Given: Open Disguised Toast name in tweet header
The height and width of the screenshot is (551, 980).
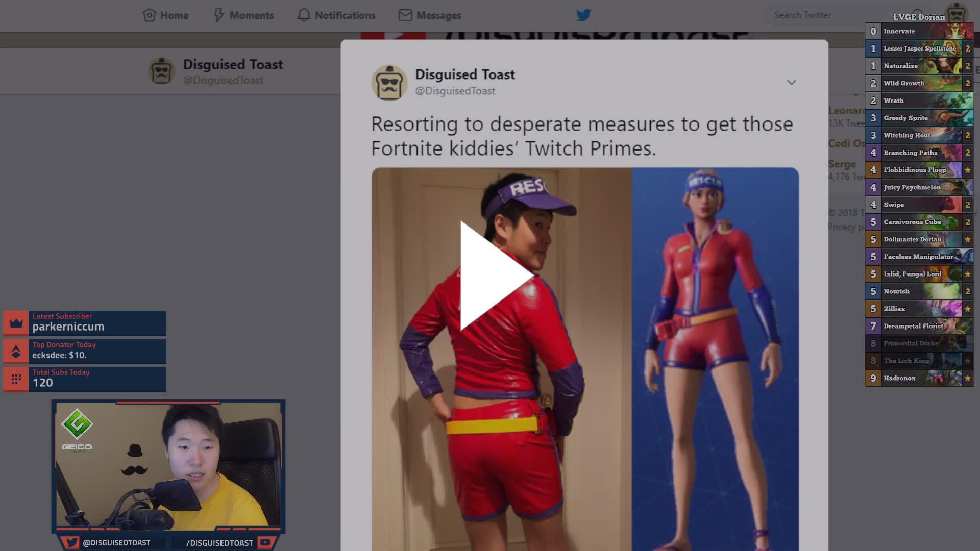Looking at the screenshot, I should tap(465, 74).
